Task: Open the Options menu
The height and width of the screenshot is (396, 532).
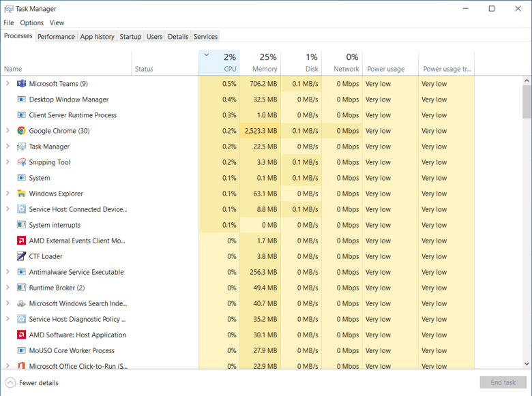Action: click(x=31, y=22)
